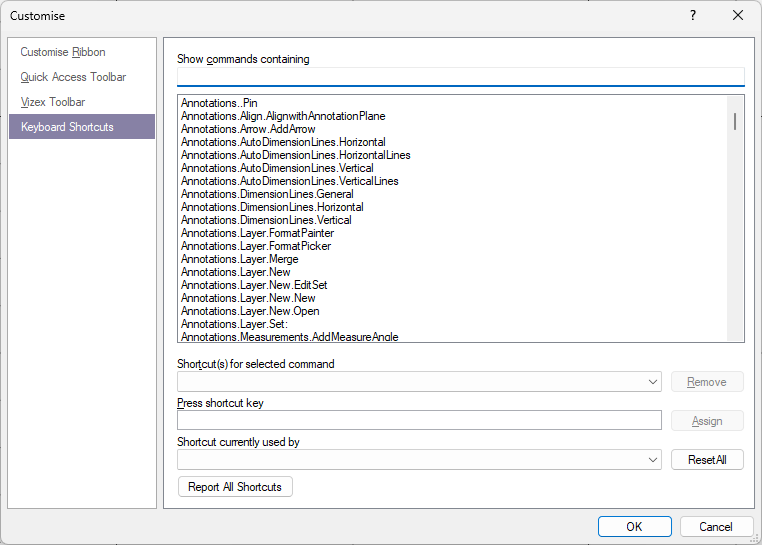The height and width of the screenshot is (545, 762).
Task: Click Report All Shortcuts button
Action: (x=235, y=487)
